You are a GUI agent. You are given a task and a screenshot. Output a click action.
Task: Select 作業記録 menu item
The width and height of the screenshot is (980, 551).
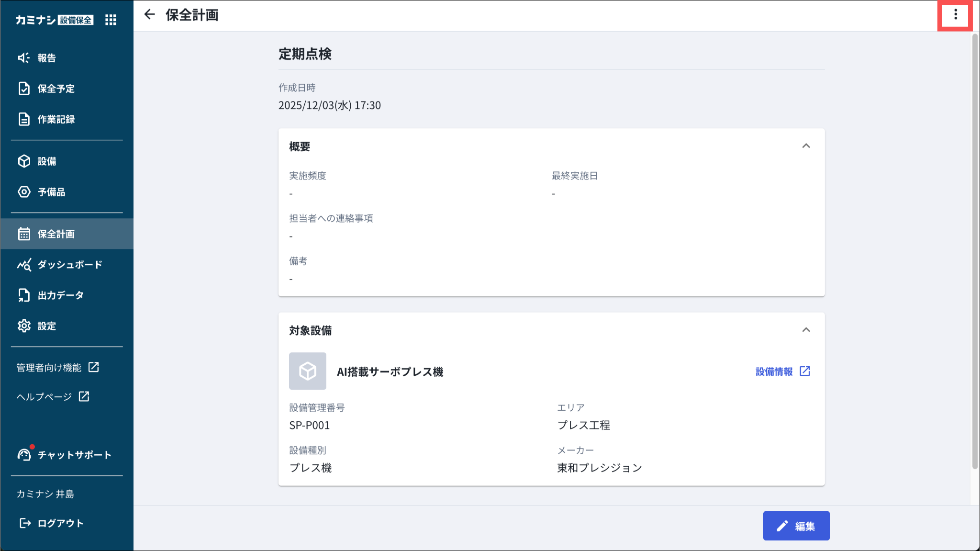[56, 119]
